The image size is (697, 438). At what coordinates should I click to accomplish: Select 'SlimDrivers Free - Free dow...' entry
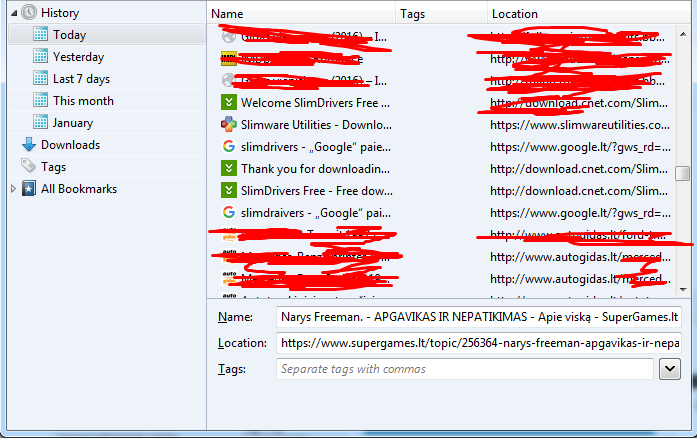click(317, 191)
